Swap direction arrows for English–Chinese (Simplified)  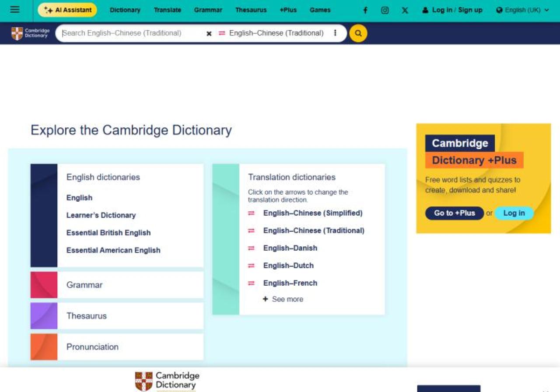click(251, 213)
